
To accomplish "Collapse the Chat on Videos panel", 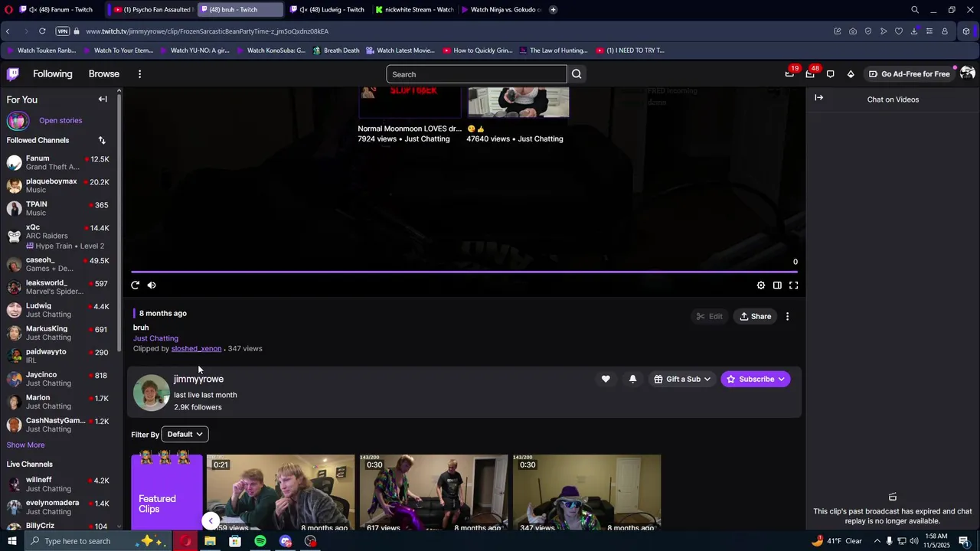I will (818, 98).
